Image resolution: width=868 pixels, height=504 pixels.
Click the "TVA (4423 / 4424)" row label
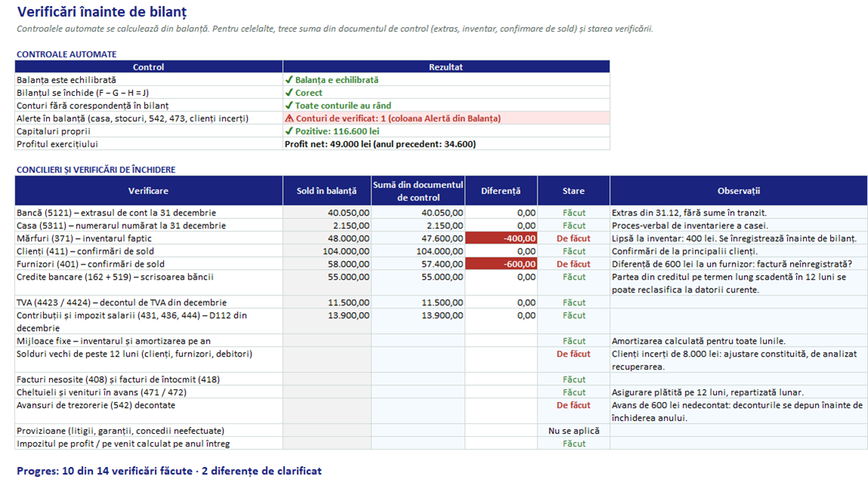pos(148,302)
